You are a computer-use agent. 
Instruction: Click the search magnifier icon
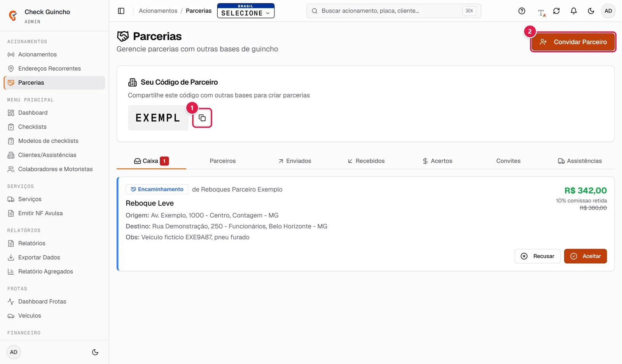314,11
